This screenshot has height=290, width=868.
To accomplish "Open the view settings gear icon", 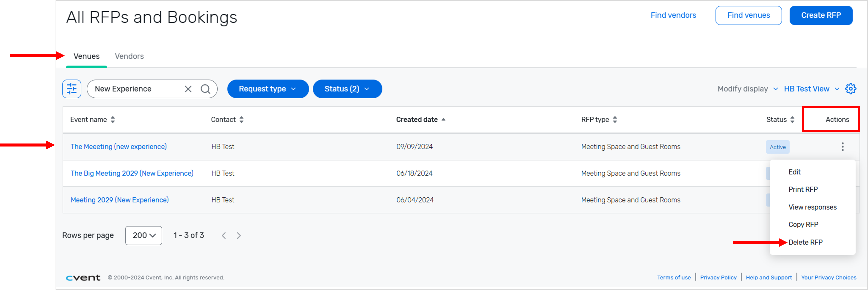I will [850, 89].
